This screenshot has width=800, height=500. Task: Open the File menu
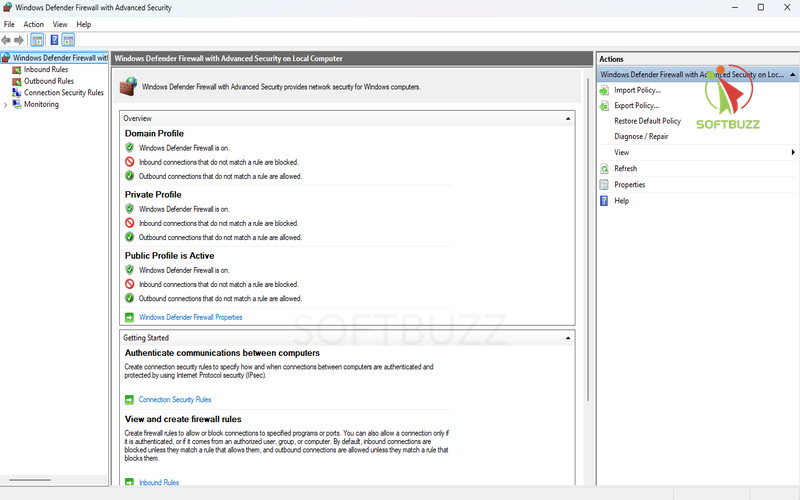(x=9, y=24)
